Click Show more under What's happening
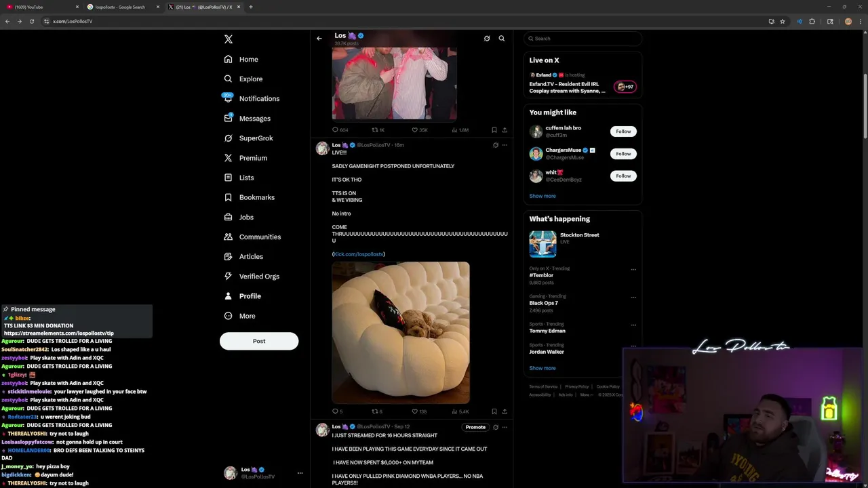 [x=542, y=368]
